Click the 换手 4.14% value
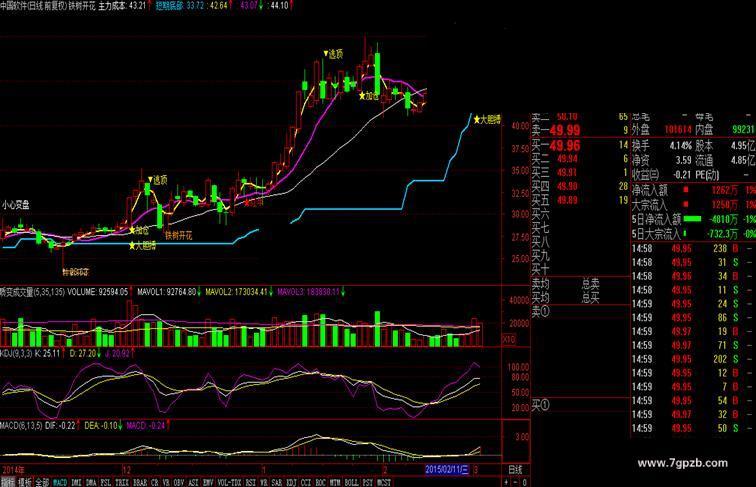 pos(681,145)
